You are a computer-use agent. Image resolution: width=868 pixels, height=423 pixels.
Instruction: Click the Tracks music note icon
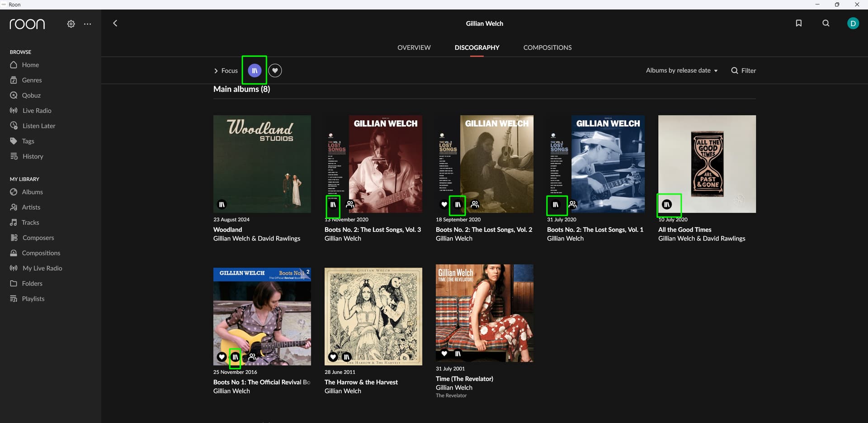(14, 222)
